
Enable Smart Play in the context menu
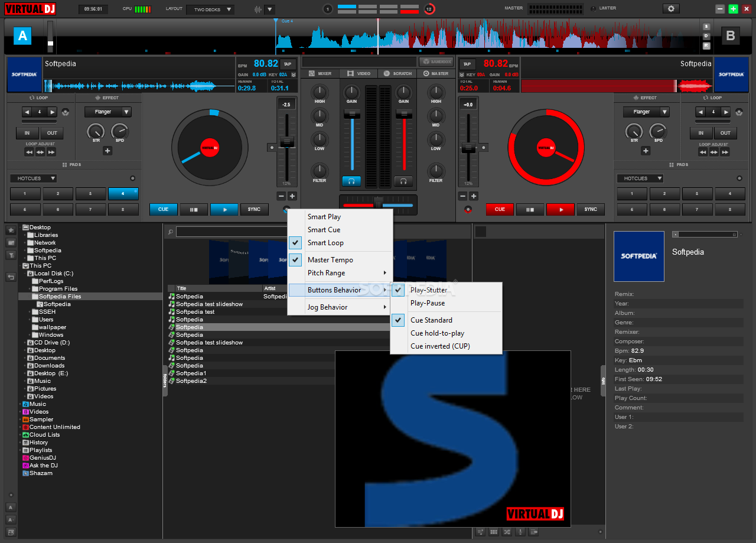click(x=340, y=217)
